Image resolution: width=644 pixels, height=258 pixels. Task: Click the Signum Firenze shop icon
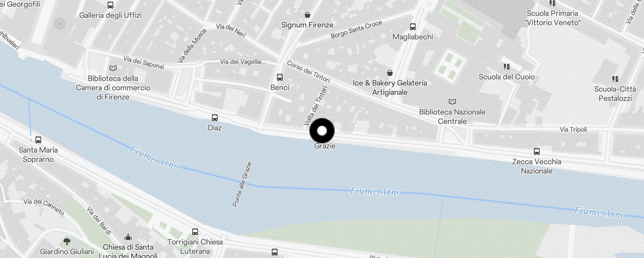(x=308, y=15)
